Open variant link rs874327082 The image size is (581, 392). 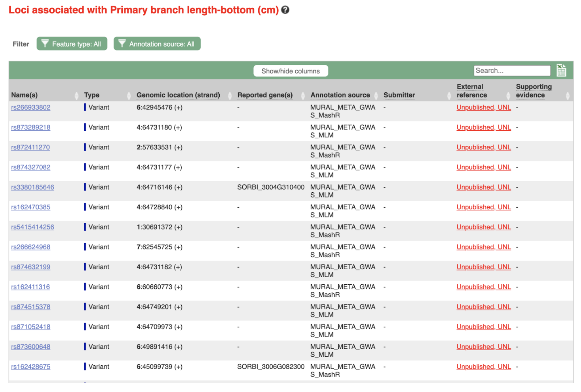[x=31, y=167]
